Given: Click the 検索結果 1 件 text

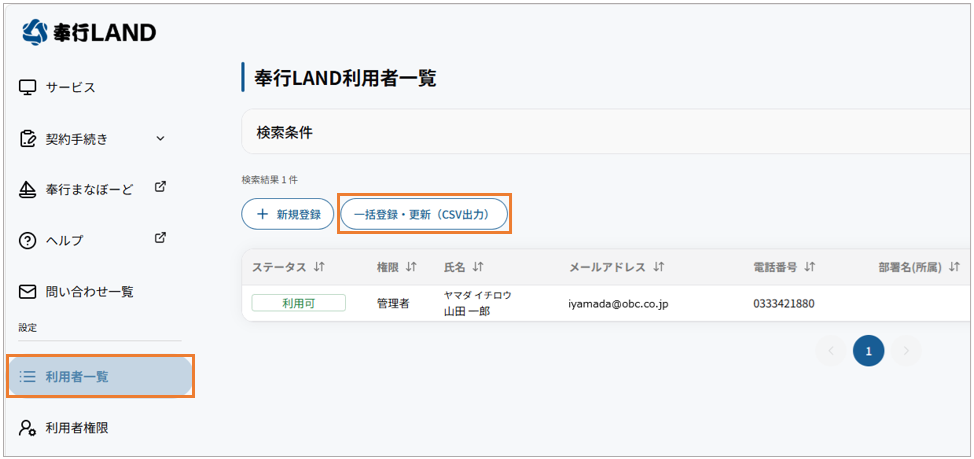Looking at the screenshot, I should pos(270,180).
